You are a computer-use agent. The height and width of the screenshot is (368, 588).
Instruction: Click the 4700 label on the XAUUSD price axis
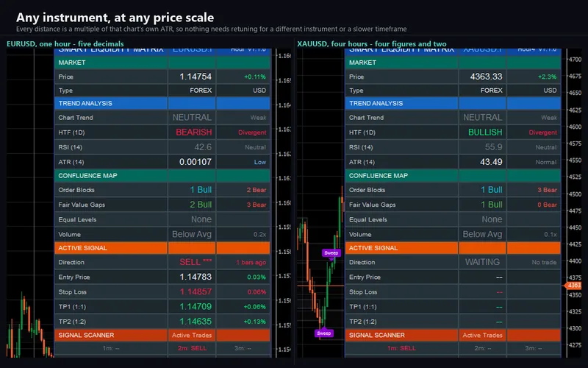pyautogui.click(x=576, y=60)
